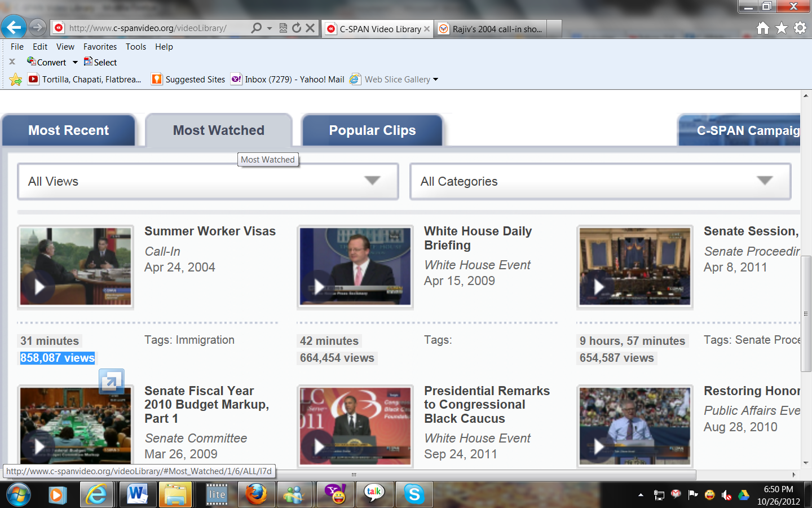Play the Restoring Honor video thumbnail
The image size is (812, 508).
click(635, 426)
